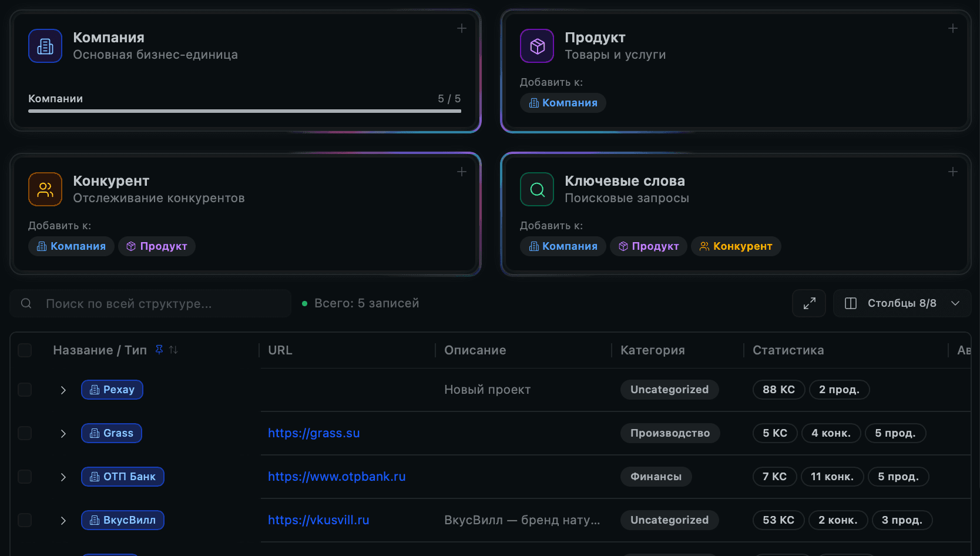Add new Ключевые слова via plus icon
This screenshot has width=980, height=556.
953,172
